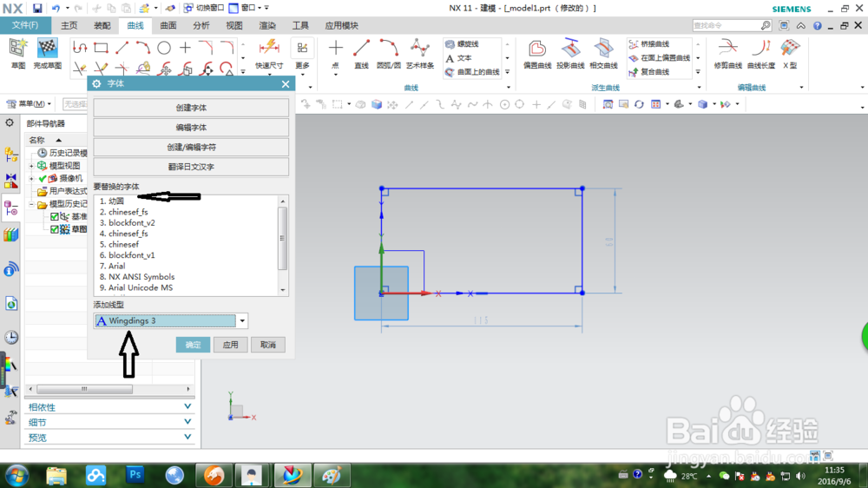Screen dimensions: 868x488
Task: Click the 桥接曲线 bridge curve tool
Action: [649, 43]
